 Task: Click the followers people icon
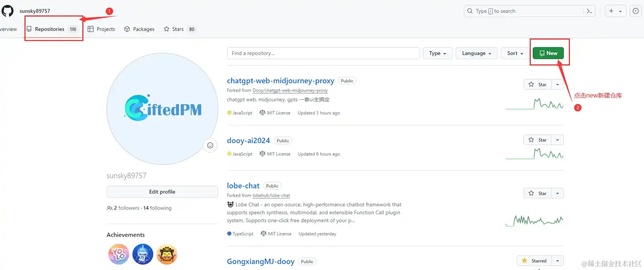point(110,208)
